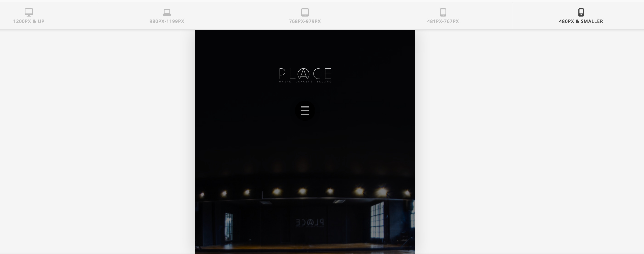The image size is (644, 254).
Task: Click the bright studio window on right
Action: [377, 220]
